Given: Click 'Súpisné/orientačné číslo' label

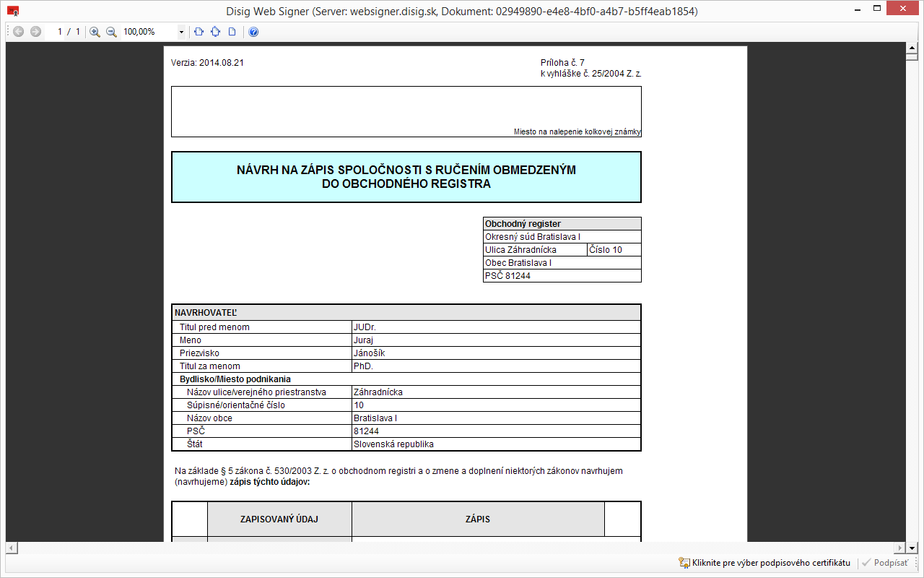Looking at the screenshot, I should click(236, 405).
